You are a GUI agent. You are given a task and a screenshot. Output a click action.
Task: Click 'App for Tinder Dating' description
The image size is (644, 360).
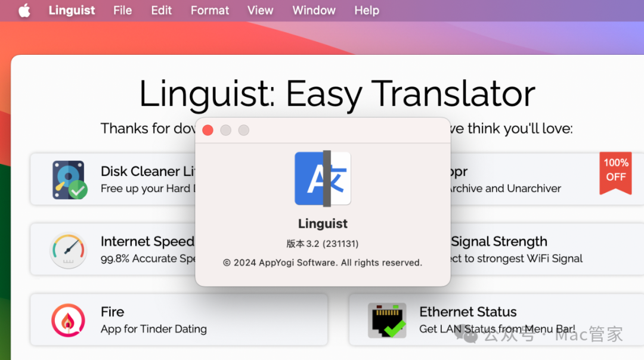pyautogui.click(x=154, y=329)
